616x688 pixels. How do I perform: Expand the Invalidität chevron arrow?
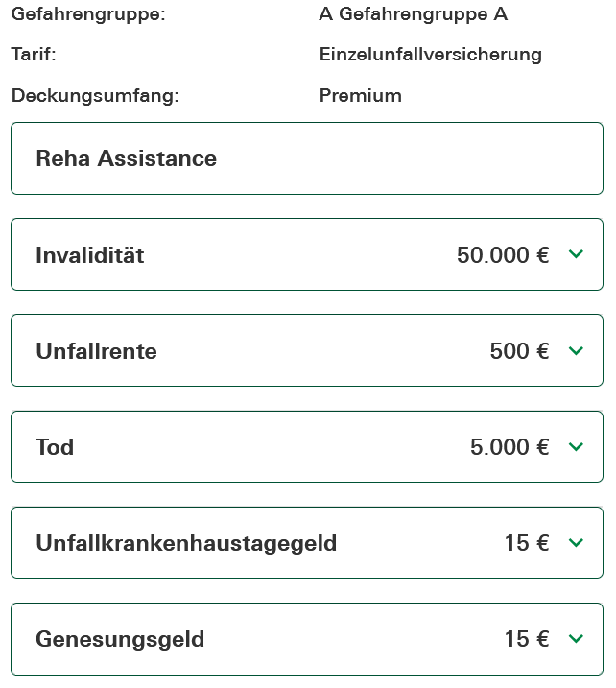pos(576,254)
